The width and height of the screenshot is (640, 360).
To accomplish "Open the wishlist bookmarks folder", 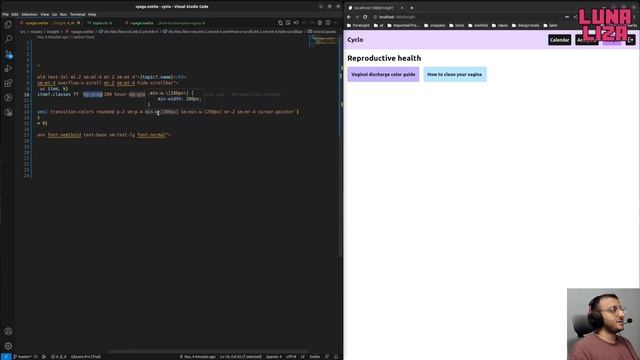I will (478, 25).
